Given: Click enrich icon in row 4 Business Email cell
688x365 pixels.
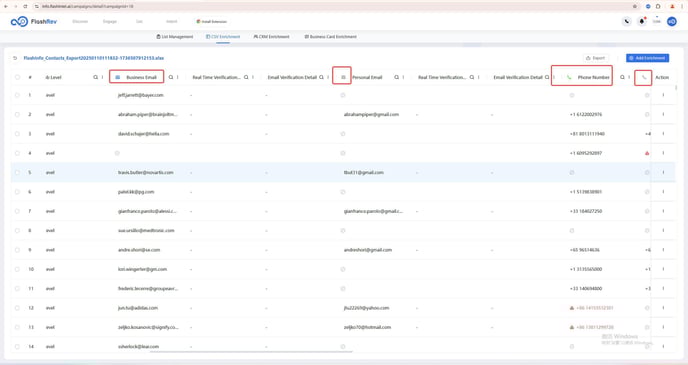Looking at the screenshot, I should point(117,153).
